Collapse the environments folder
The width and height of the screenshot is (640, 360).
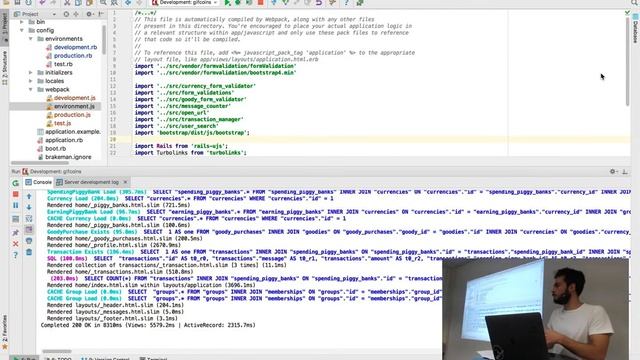tap(31, 39)
